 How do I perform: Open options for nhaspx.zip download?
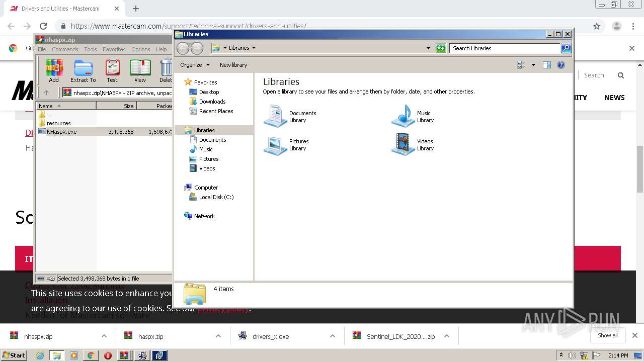[104, 336]
